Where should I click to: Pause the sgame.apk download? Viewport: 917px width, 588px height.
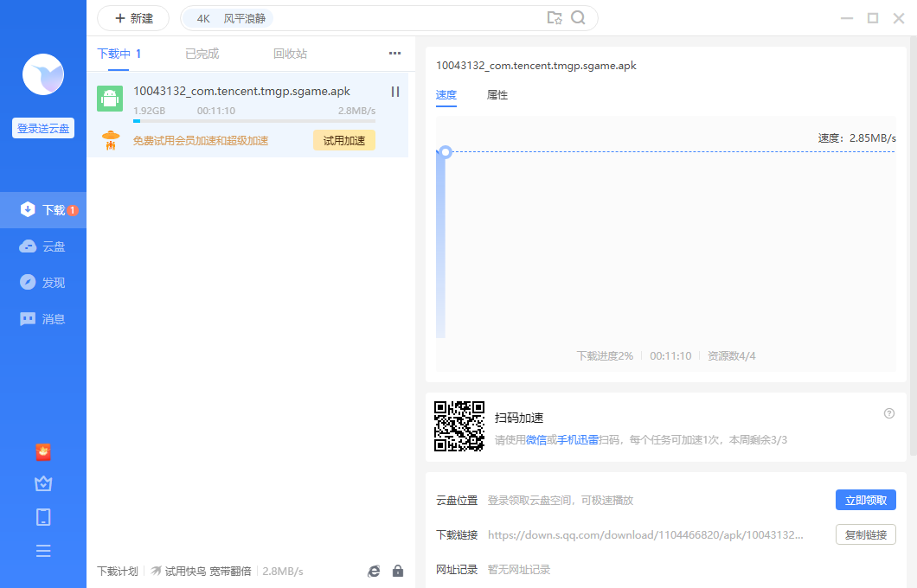[395, 92]
